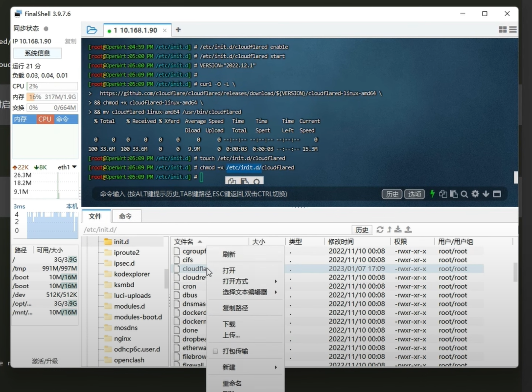532x392 pixels.
Task: Click the paste icon in command bar
Action: click(x=454, y=194)
